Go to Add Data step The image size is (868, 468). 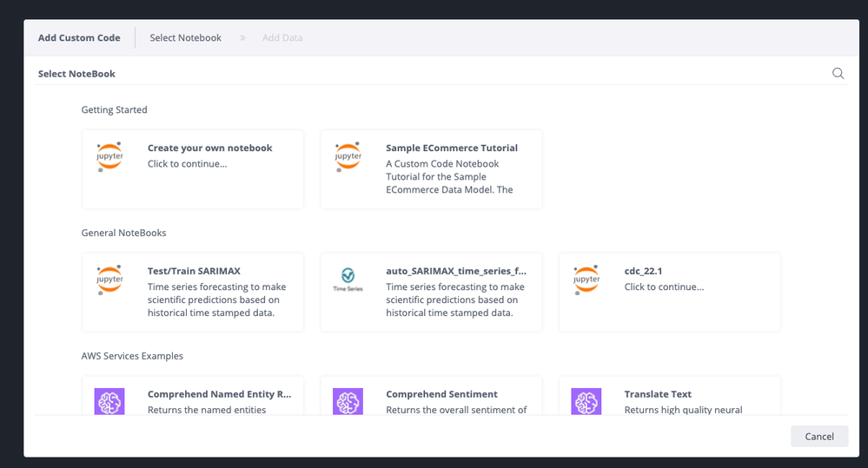pyautogui.click(x=282, y=38)
